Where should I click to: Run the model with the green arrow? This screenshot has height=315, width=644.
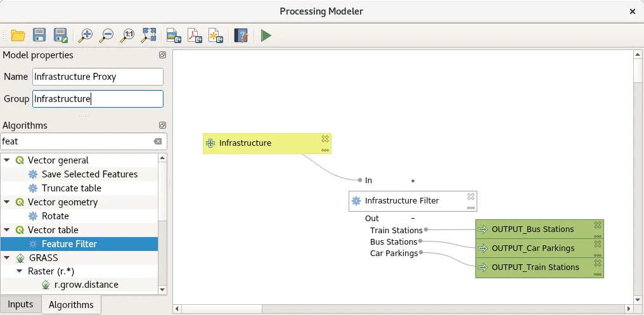click(266, 35)
